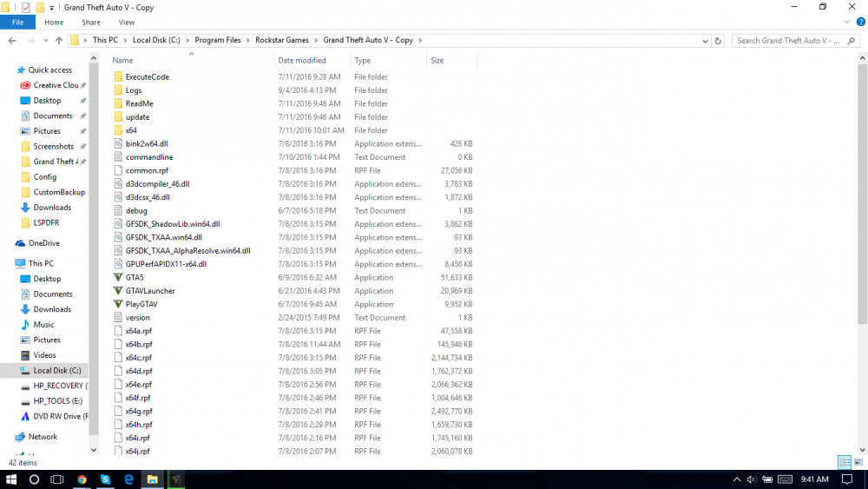Screen dimensions: 868x489
Task: Open recent locations dropdown arrow
Action: (x=45, y=41)
